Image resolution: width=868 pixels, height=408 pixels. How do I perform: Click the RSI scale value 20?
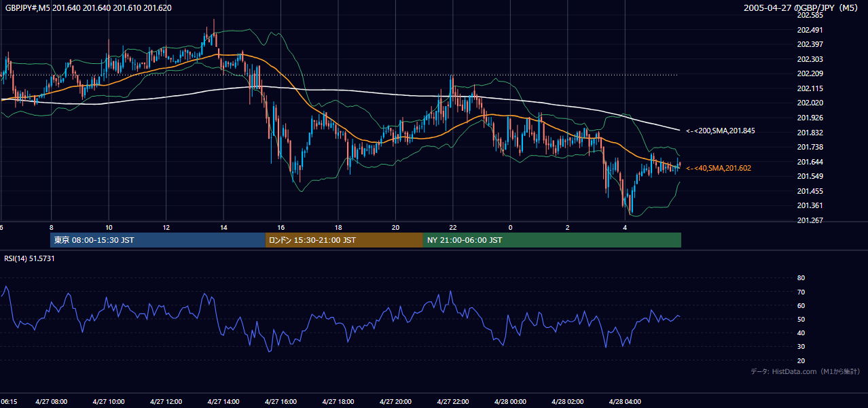(801, 360)
